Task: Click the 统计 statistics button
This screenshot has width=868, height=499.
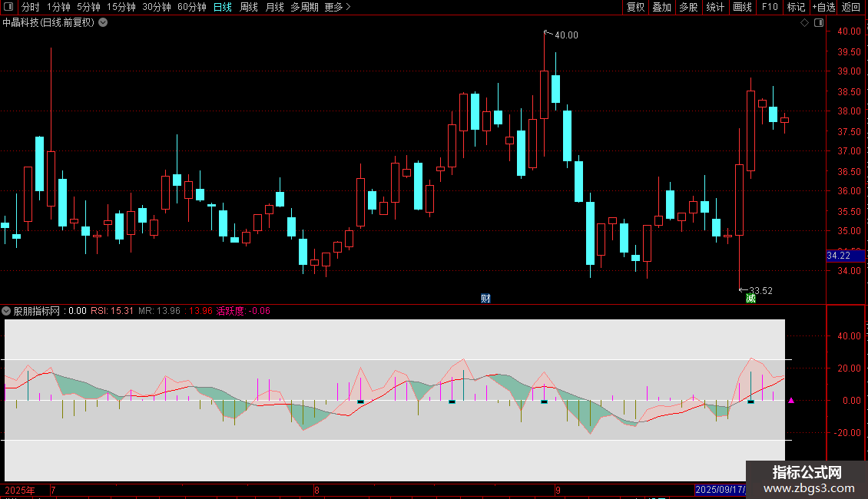Action: (x=715, y=7)
